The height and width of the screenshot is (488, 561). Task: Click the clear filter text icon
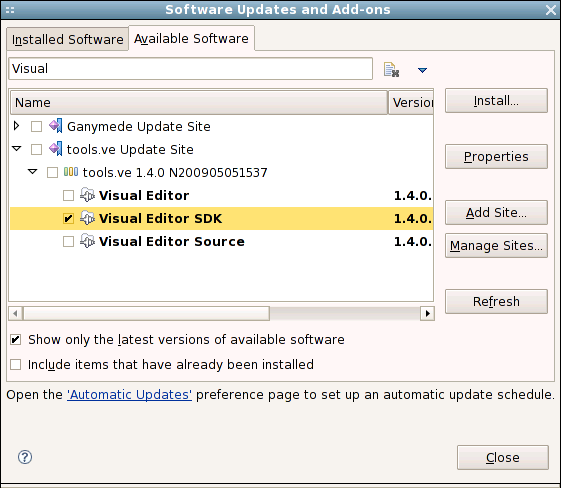click(x=391, y=69)
